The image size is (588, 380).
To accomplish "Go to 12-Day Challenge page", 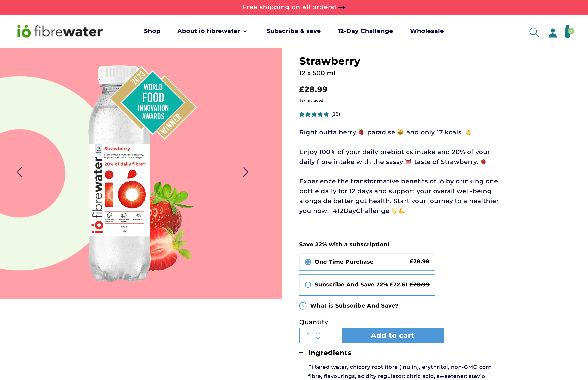I will [365, 31].
